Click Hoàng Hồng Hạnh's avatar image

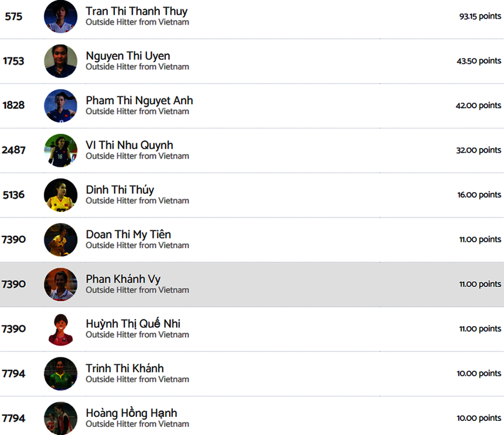[60, 418]
